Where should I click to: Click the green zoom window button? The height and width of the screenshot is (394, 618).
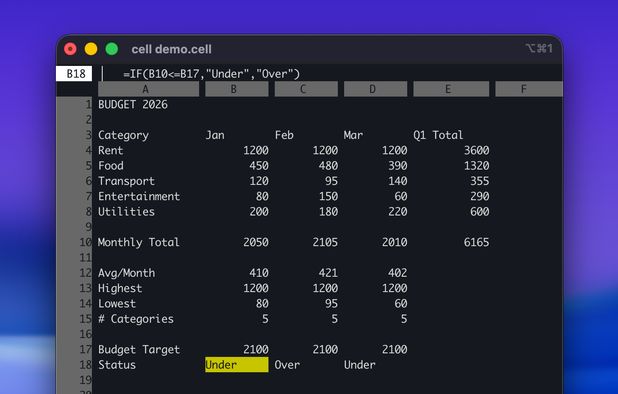[x=112, y=49]
